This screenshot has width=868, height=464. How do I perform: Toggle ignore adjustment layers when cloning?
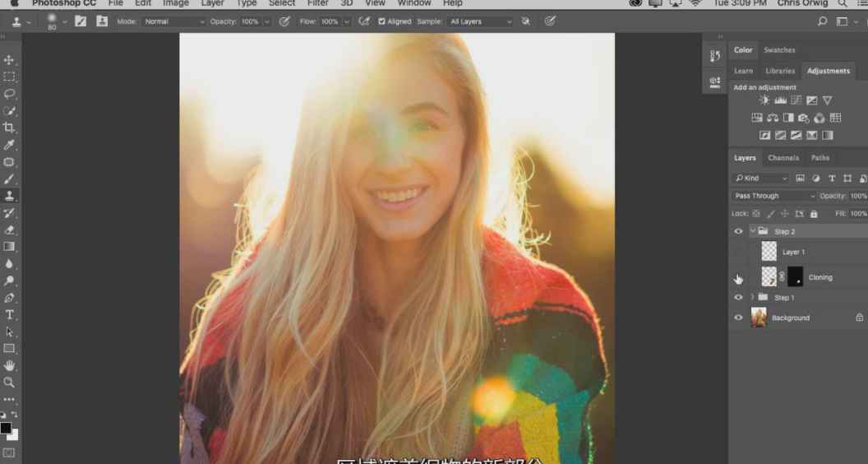point(525,21)
